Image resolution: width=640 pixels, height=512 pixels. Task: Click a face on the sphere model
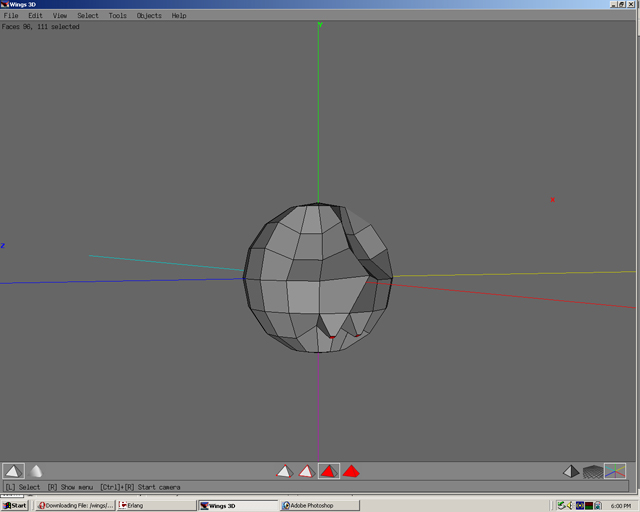303,296
